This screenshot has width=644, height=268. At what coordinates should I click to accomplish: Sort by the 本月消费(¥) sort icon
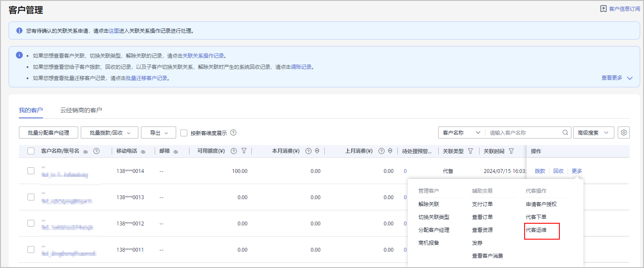click(x=317, y=151)
